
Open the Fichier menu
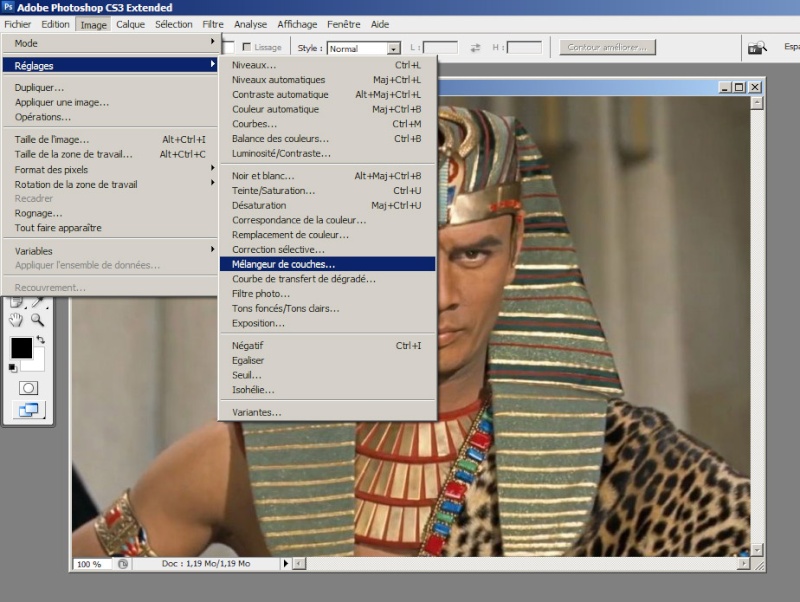pyautogui.click(x=18, y=24)
